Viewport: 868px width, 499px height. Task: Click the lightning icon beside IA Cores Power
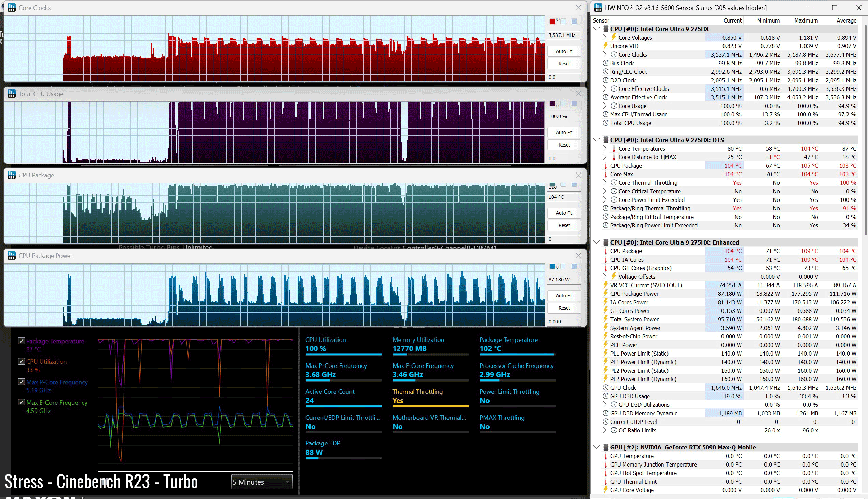[x=606, y=302]
